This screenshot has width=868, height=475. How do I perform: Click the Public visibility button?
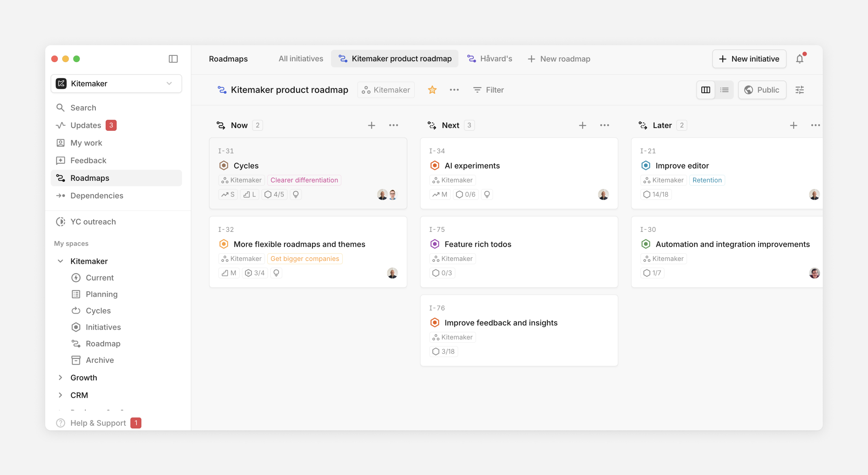pyautogui.click(x=762, y=90)
